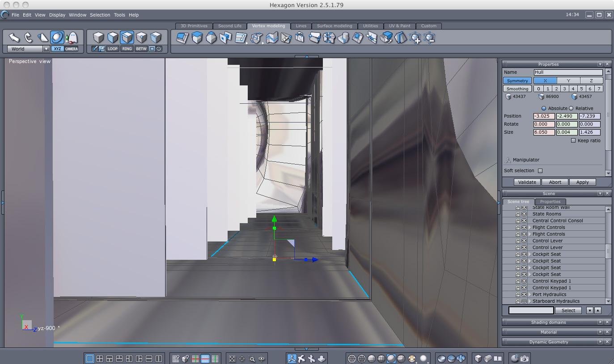
Task: Select single view layout icon
Action: pos(90,358)
